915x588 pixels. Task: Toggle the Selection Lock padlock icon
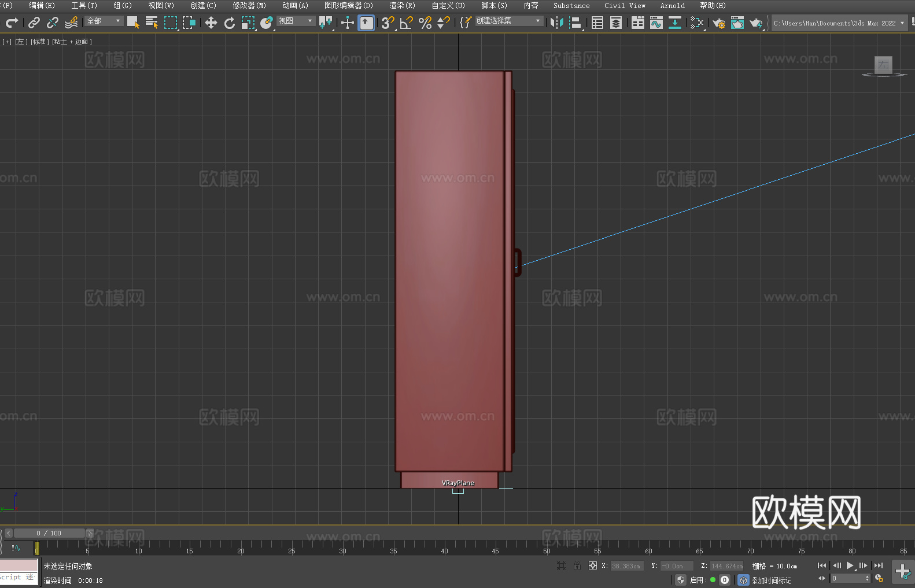(x=577, y=565)
